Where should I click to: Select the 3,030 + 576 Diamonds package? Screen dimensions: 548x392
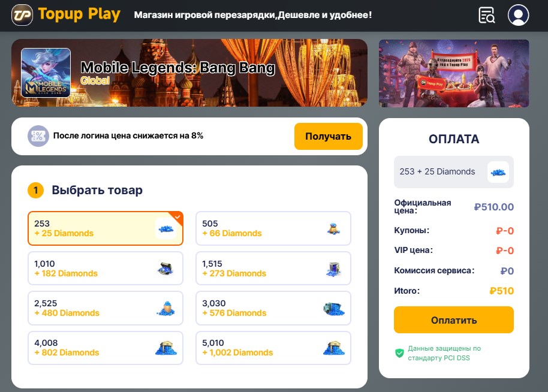[x=273, y=308]
